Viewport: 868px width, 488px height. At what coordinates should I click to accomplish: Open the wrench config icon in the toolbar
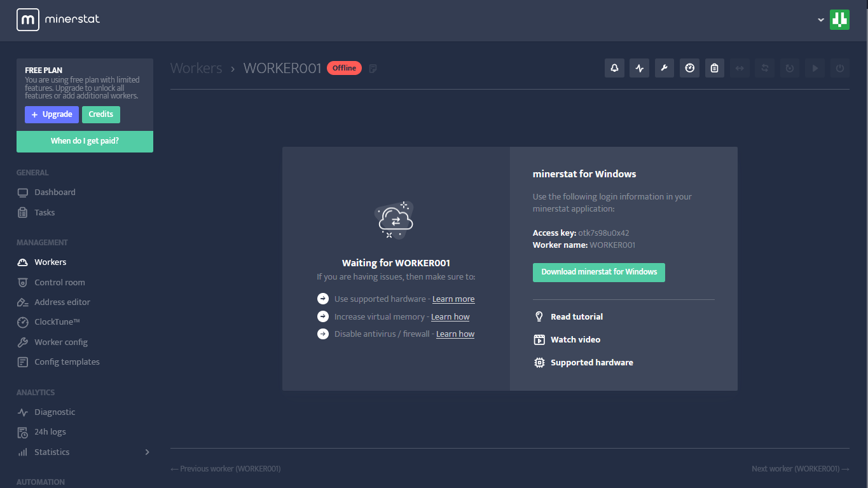664,68
